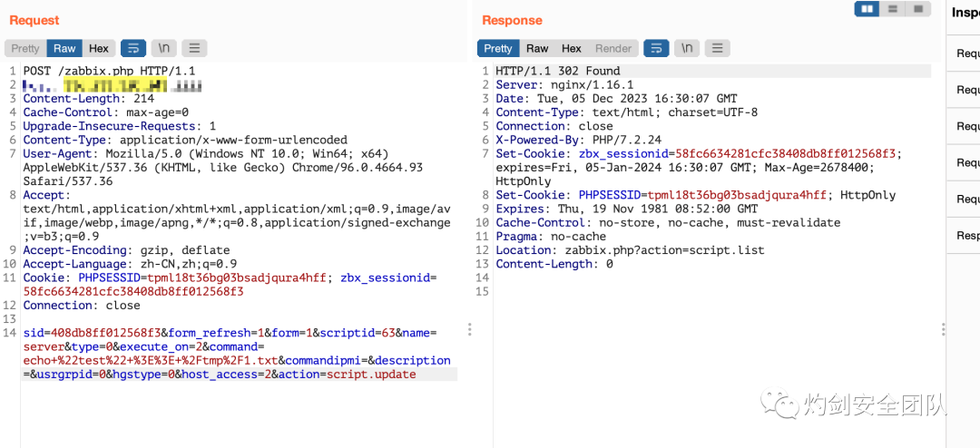
Task: Click the Server: nginx/1.16.1 header
Action: (x=565, y=84)
